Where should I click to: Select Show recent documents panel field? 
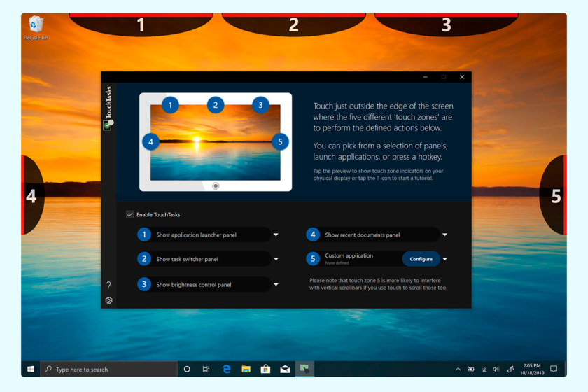pyautogui.click(x=373, y=234)
